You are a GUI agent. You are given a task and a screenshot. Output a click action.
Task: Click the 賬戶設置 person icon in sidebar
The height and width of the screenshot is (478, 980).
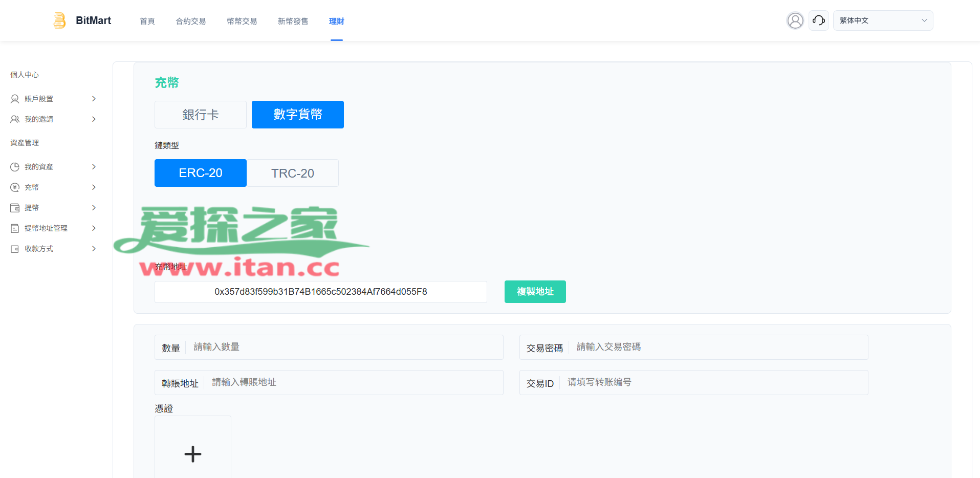tap(15, 99)
